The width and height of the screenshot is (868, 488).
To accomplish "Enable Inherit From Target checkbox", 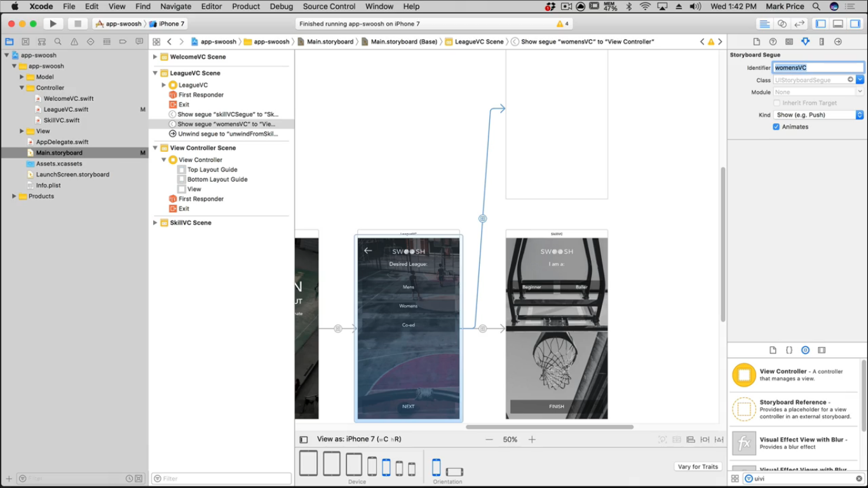I will point(776,103).
